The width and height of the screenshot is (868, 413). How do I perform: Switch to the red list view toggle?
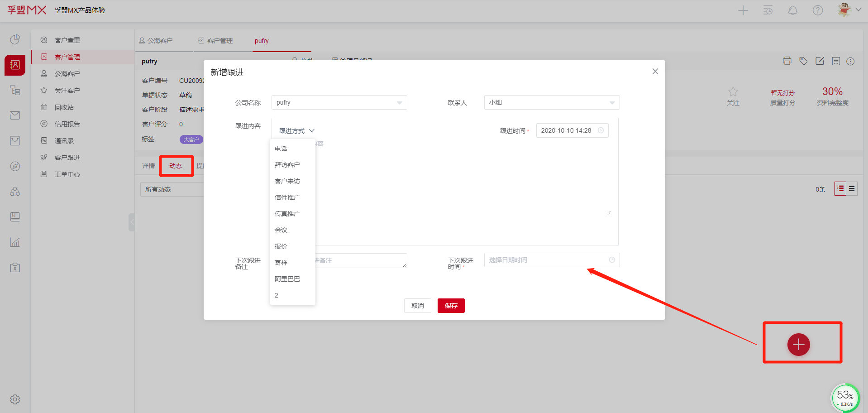click(x=840, y=189)
